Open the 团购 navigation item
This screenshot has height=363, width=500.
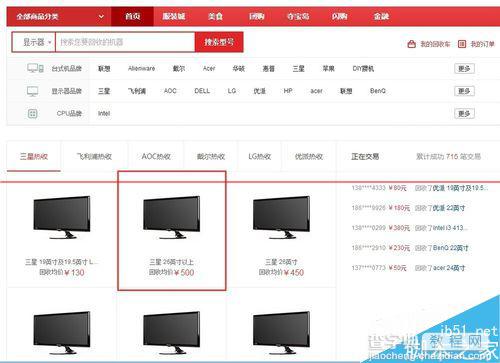[257, 16]
